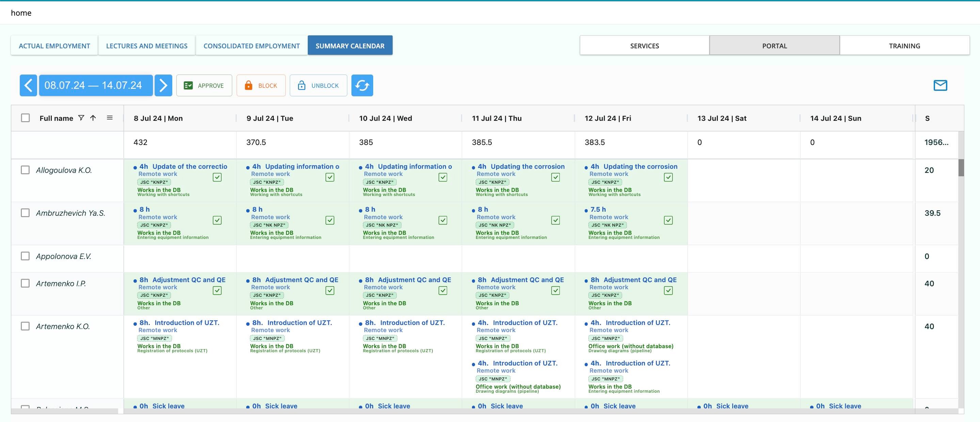This screenshot has height=422, width=980.
Task: Click approved check icon on Allogoulova's Monday entry
Action: (217, 177)
